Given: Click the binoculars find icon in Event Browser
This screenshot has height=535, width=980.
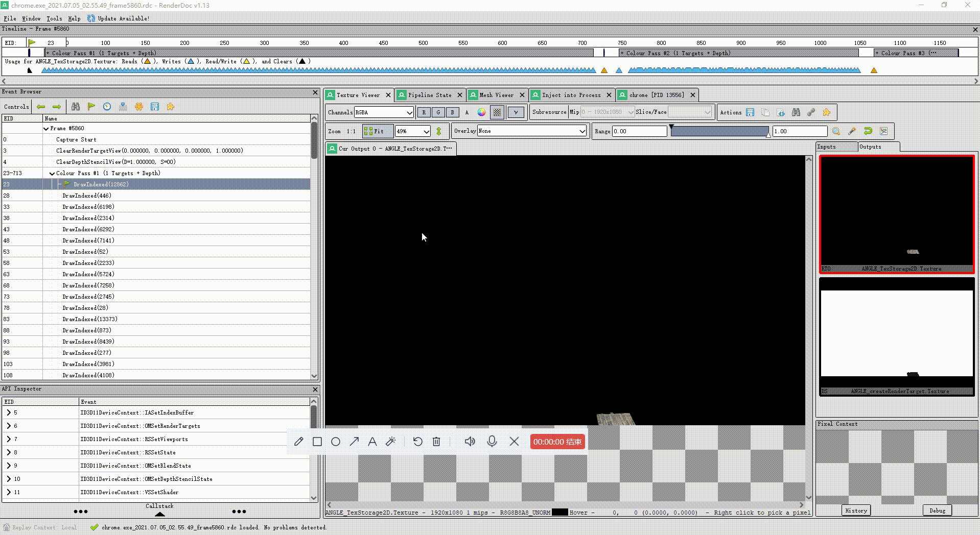Looking at the screenshot, I should (76, 107).
